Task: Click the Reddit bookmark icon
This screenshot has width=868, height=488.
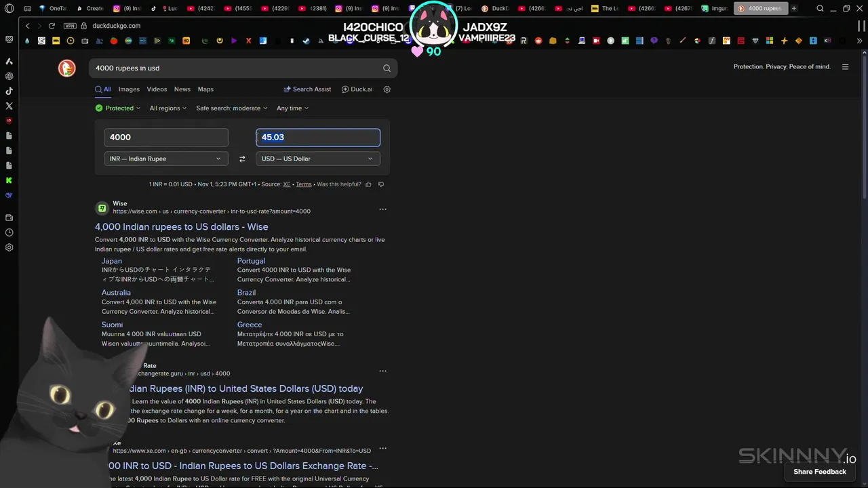Action: (538, 41)
